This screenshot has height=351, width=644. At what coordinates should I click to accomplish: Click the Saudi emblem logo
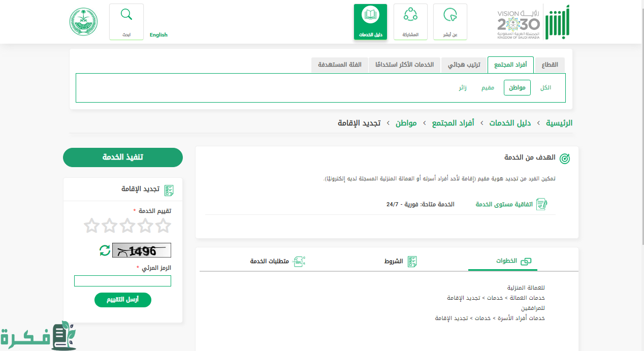pos(84,21)
